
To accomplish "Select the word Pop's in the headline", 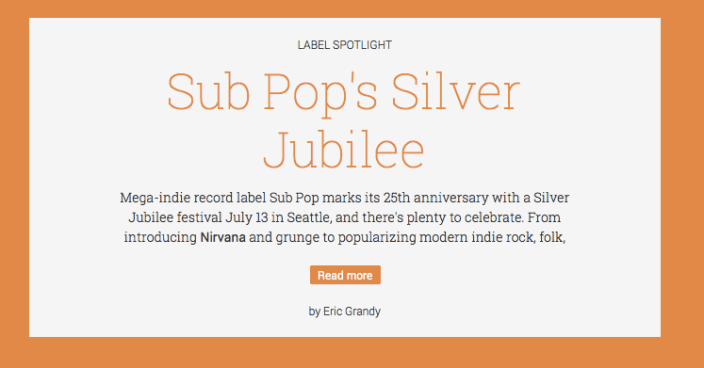I will click(x=320, y=94).
